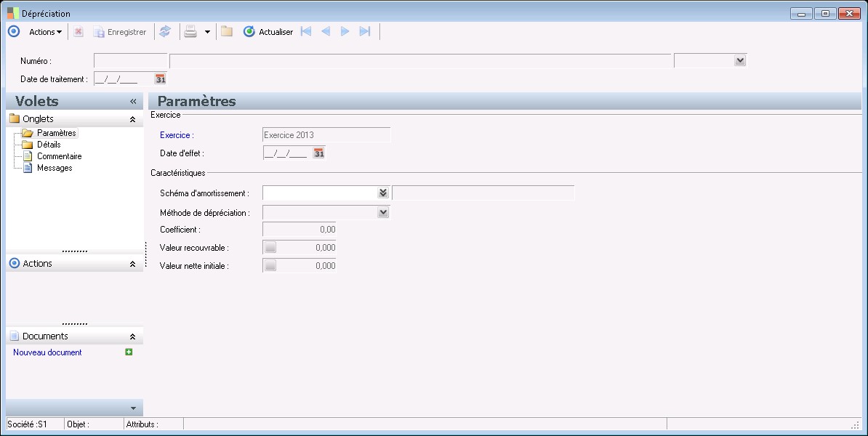Collapse the Onglets section

[x=132, y=119]
